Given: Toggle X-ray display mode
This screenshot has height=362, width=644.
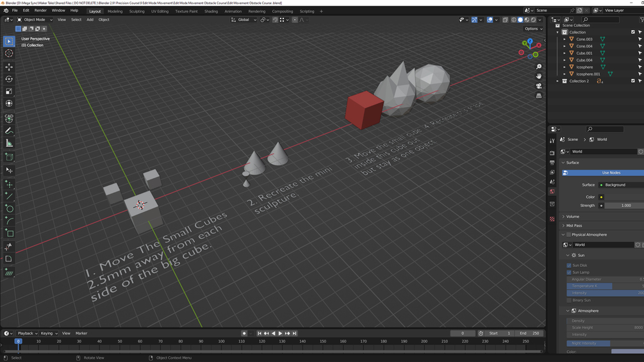Looking at the screenshot, I should (x=505, y=20).
